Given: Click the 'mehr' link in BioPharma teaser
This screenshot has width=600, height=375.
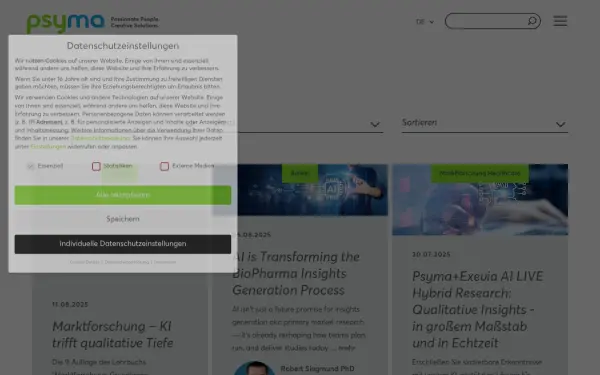Looking at the screenshot, I should [x=347, y=348].
